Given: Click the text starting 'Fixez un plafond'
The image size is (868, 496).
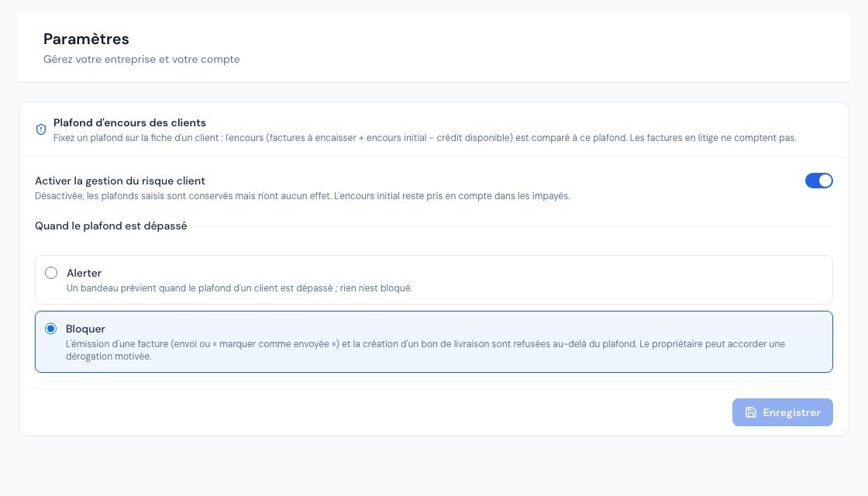Looking at the screenshot, I should pyautogui.click(x=425, y=138).
